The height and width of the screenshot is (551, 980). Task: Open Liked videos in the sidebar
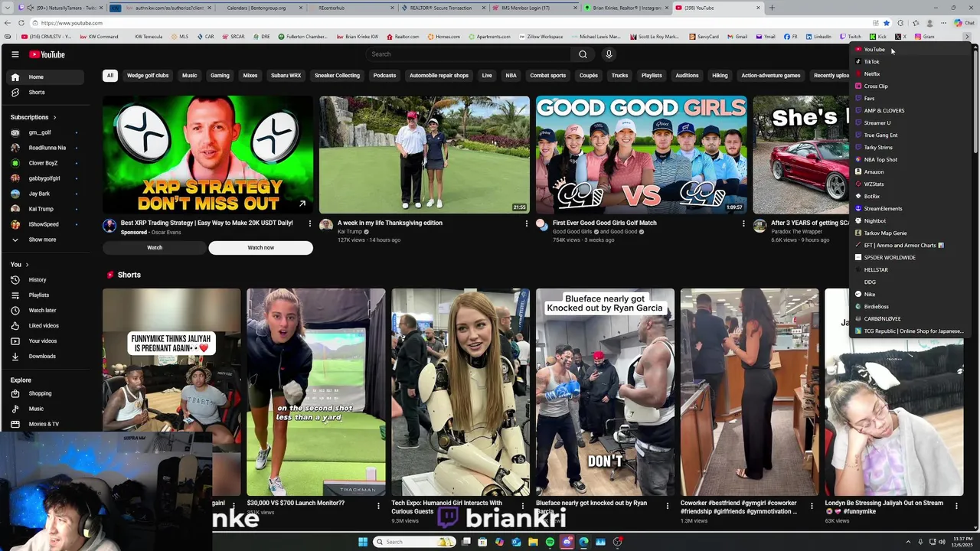(x=46, y=326)
